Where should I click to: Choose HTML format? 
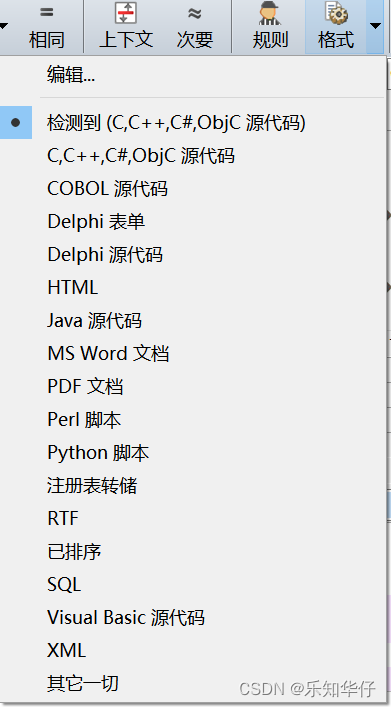(73, 287)
